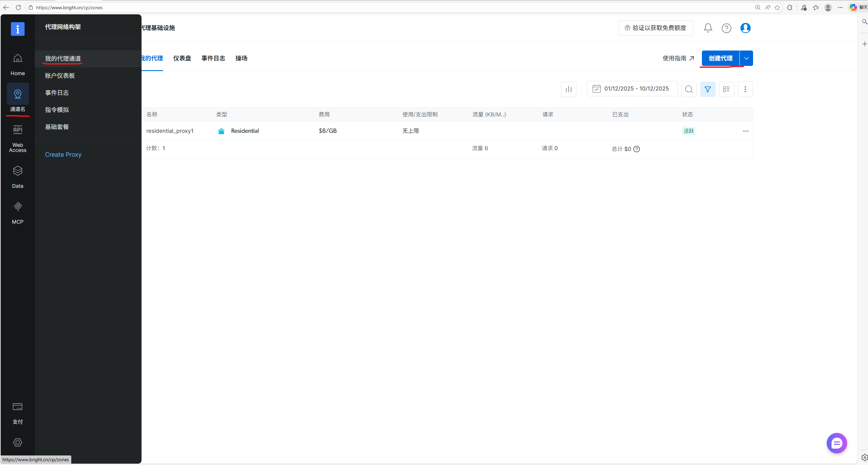Open the help question-mark icon
The height and width of the screenshot is (465, 868).
coord(726,28)
